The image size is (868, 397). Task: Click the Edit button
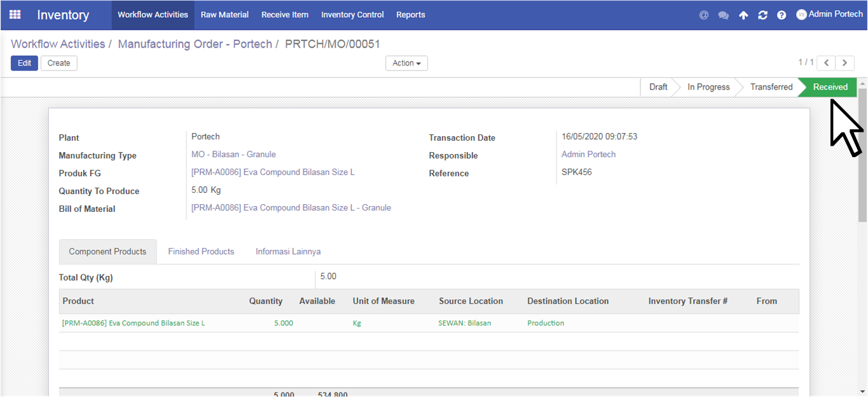coord(24,63)
